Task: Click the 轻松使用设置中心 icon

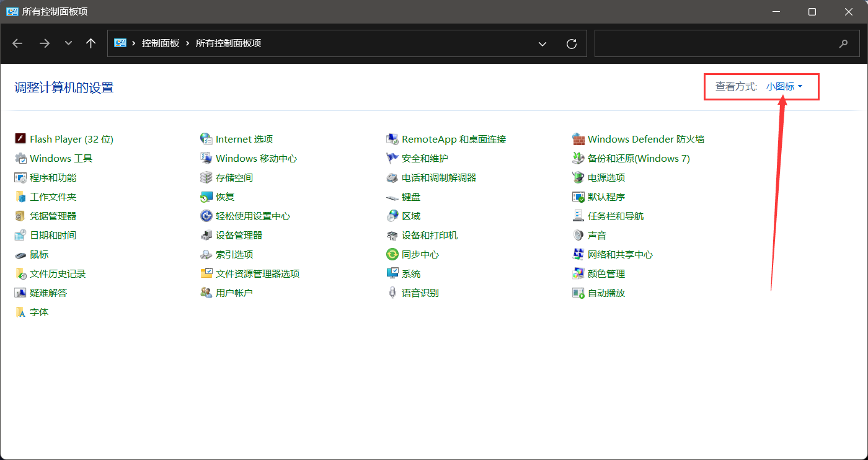Action: pyautogui.click(x=206, y=216)
